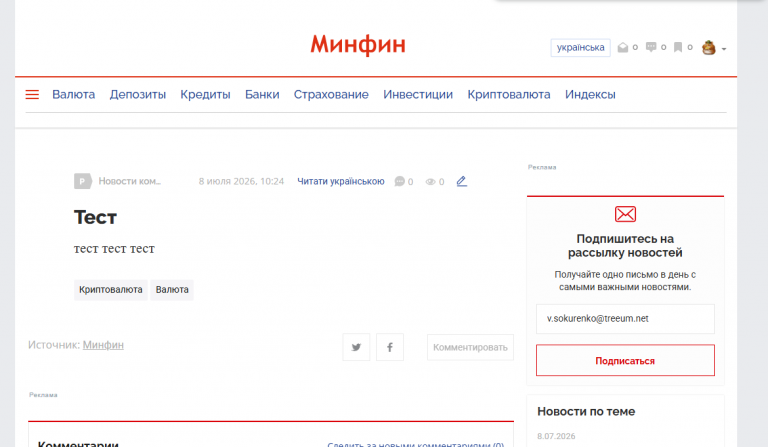The image size is (768, 447).
Task: Click the Комментировать button
Action: (x=470, y=347)
